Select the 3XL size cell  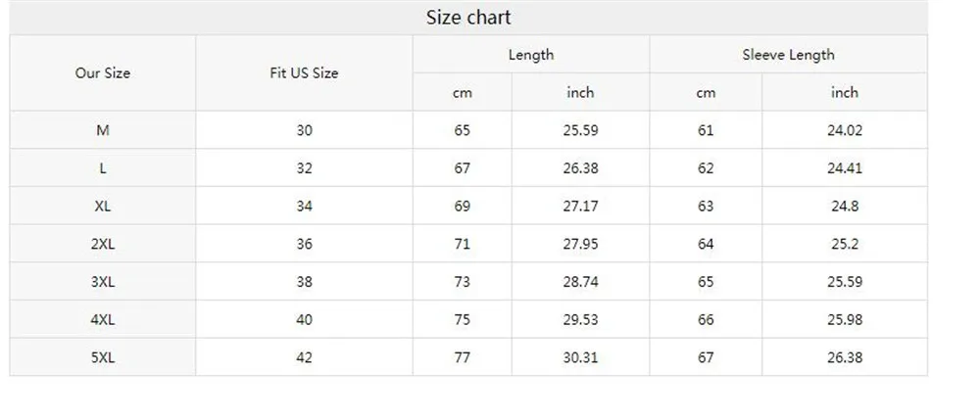(103, 281)
